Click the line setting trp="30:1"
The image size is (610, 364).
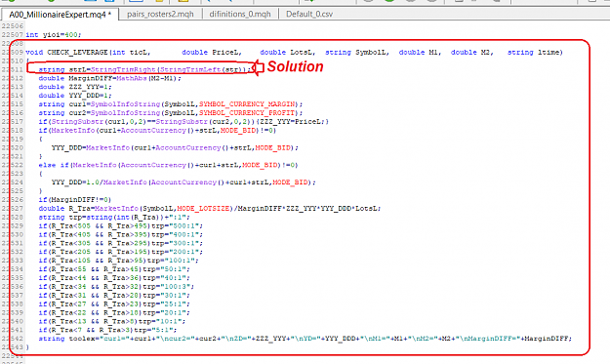(114, 295)
